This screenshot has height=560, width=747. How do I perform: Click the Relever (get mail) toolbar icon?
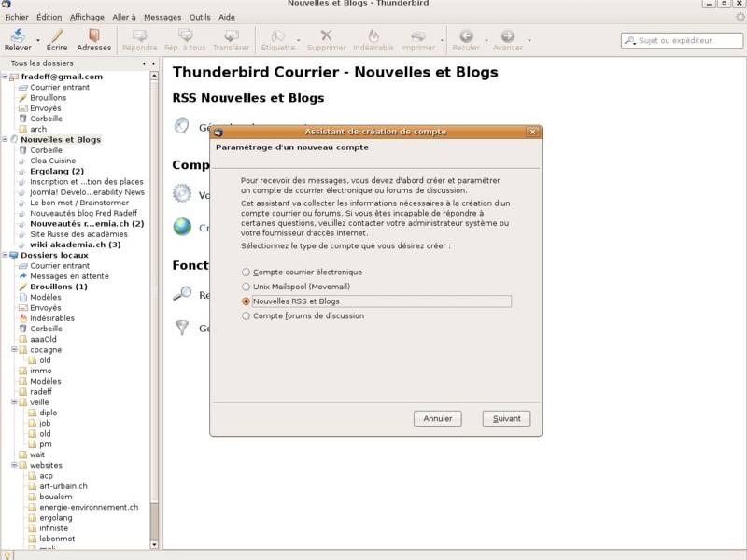18,35
